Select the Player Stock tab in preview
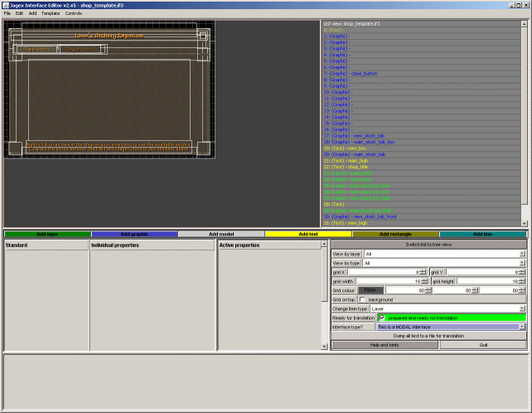The width and height of the screenshot is (532, 413). coord(80,50)
